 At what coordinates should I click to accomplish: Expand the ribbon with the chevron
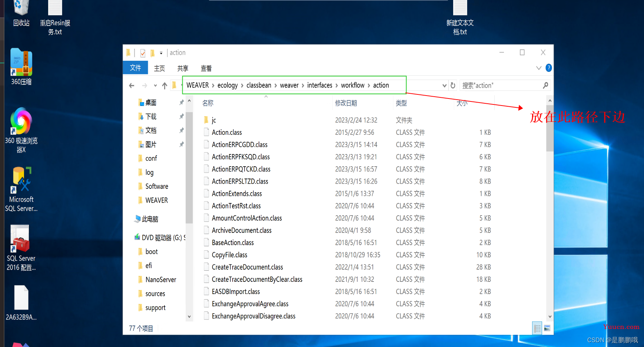click(539, 68)
